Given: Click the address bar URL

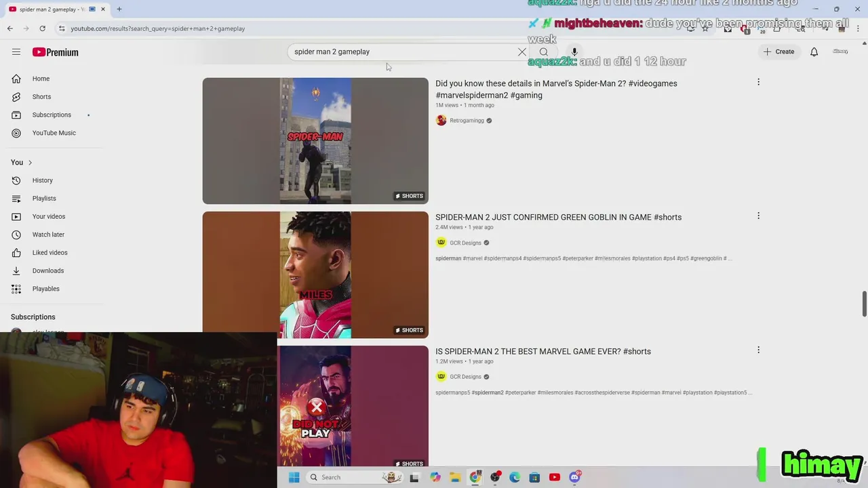Looking at the screenshot, I should point(158,28).
